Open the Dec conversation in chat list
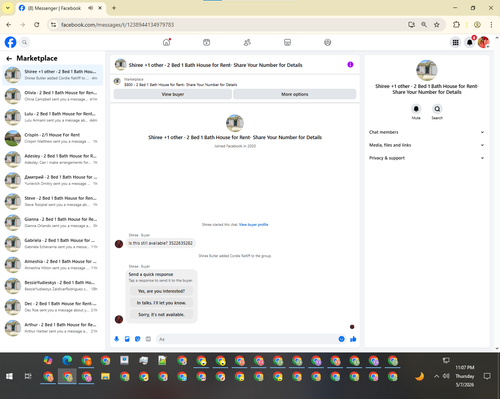 (x=53, y=307)
